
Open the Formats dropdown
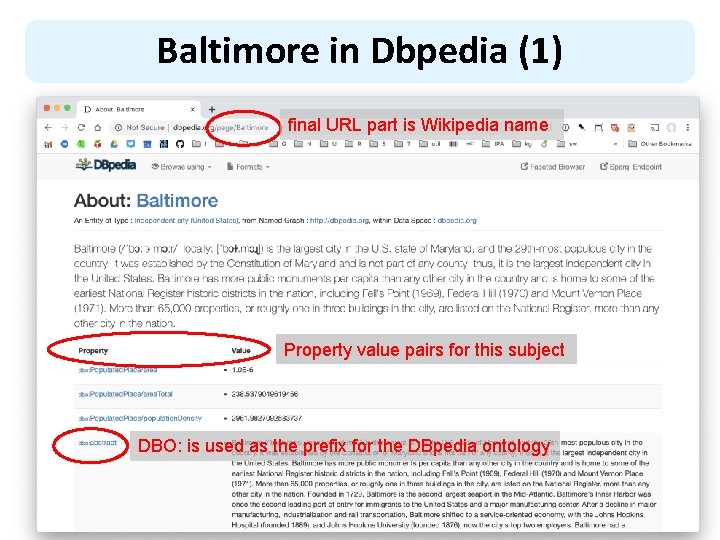[x=248, y=167]
